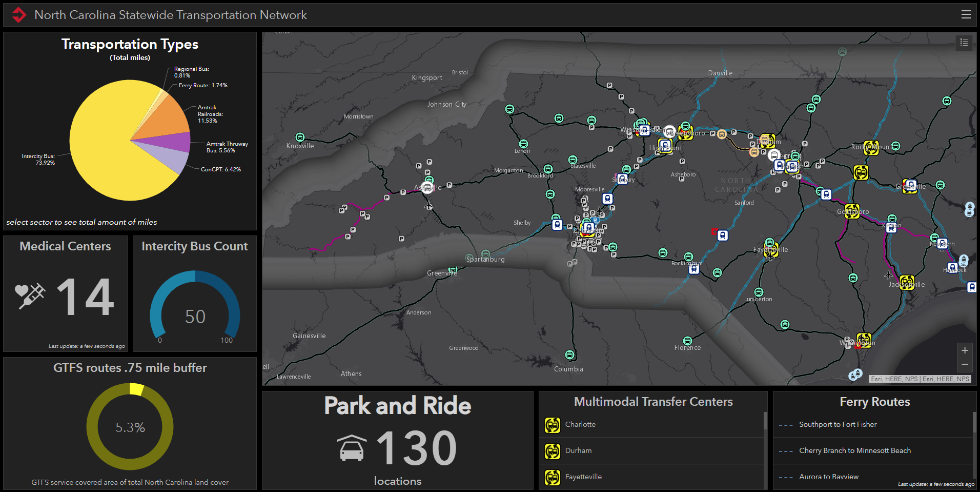Click the Charlotte multimodal list icon
The height and width of the screenshot is (492, 980).
pyautogui.click(x=553, y=425)
